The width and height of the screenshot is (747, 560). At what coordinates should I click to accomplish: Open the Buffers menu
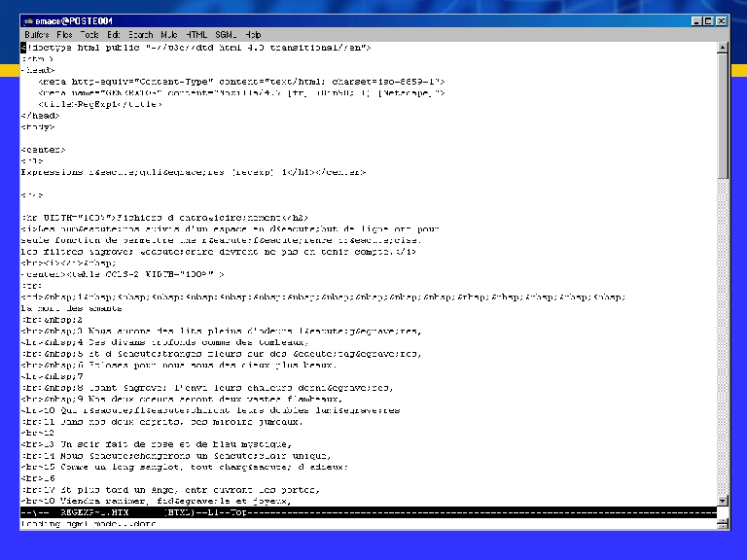37,34
